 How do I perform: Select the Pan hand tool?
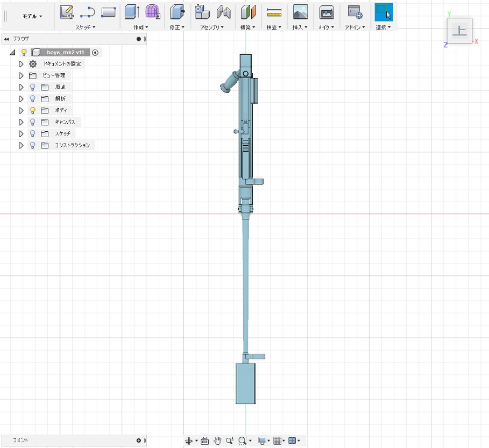pyautogui.click(x=217, y=440)
